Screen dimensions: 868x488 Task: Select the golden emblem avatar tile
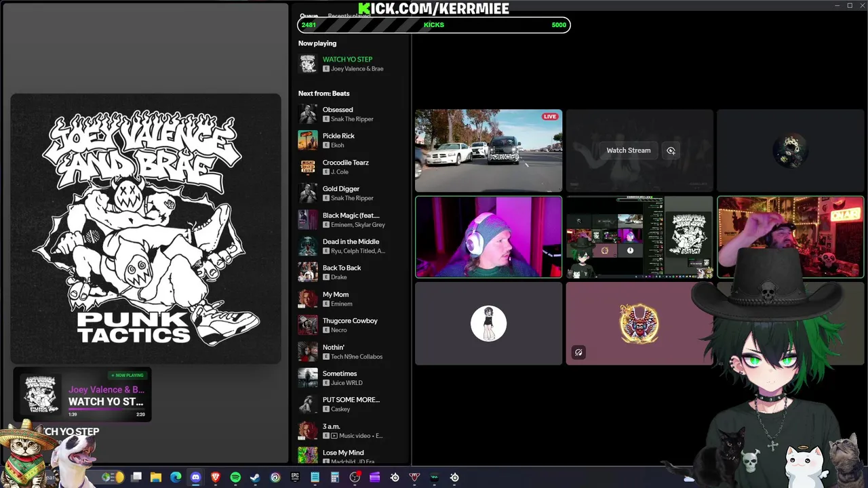coord(639,323)
